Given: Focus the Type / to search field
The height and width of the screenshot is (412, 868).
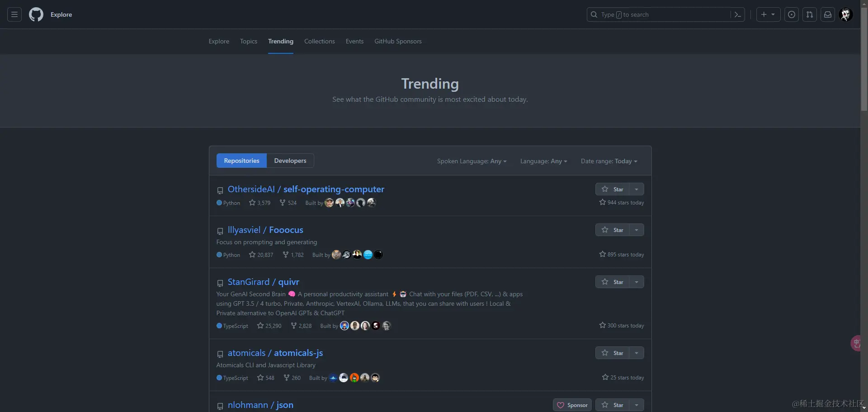Looking at the screenshot, I should click(x=659, y=14).
